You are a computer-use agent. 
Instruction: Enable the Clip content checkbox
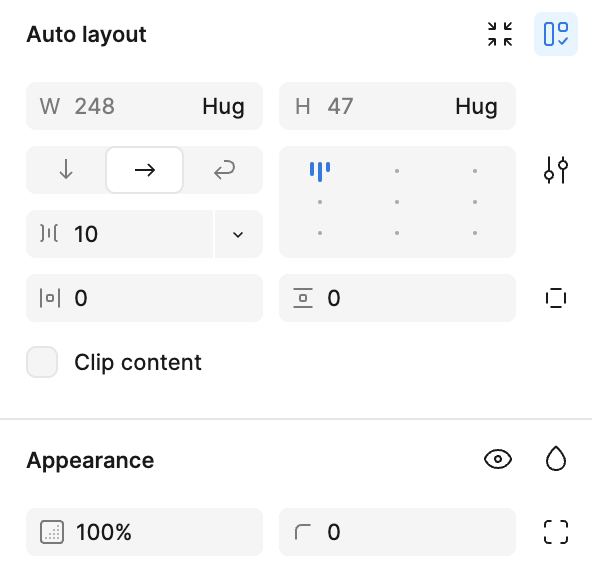coord(42,362)
